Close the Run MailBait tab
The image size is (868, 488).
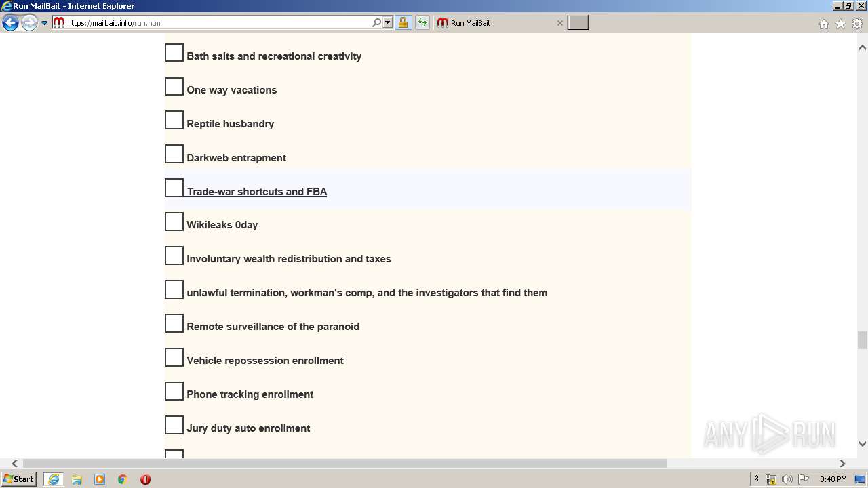click(x=560, y=23)
